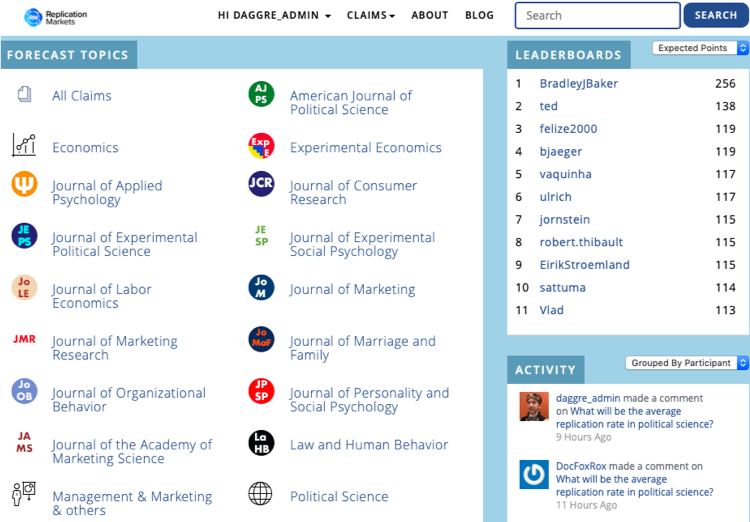750x522 pixels.
Task: Open DocFoxRox's commented question link
Action: (635, 486)
